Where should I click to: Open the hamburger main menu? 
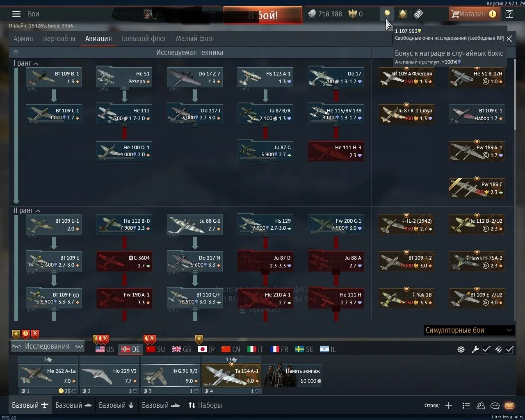tap(16, 14)
